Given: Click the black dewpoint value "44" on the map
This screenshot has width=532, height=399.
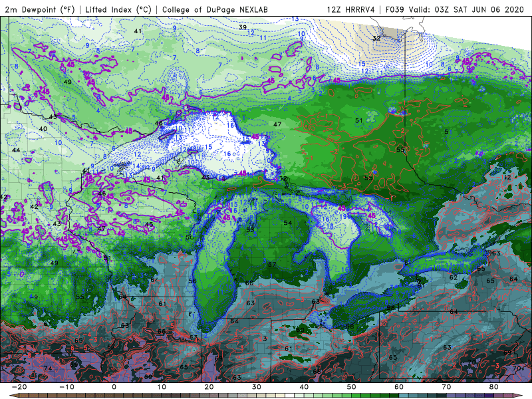Looking at the screenshot, I should coord(16,150).
